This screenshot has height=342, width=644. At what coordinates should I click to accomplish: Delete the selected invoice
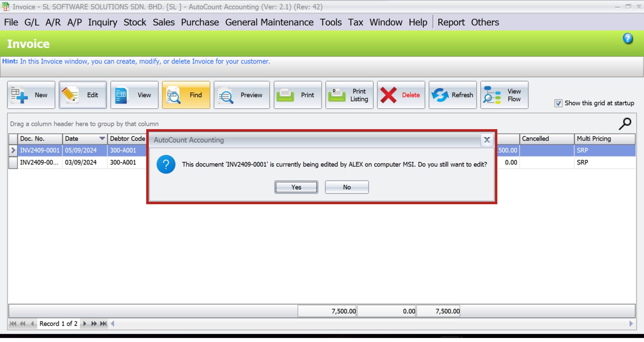click(x=401, y=95)
